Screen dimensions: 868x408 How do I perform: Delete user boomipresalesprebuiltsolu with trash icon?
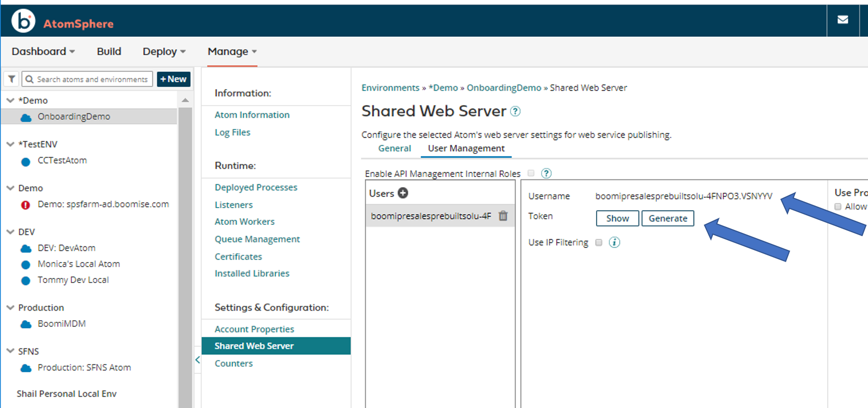point(503,216)
